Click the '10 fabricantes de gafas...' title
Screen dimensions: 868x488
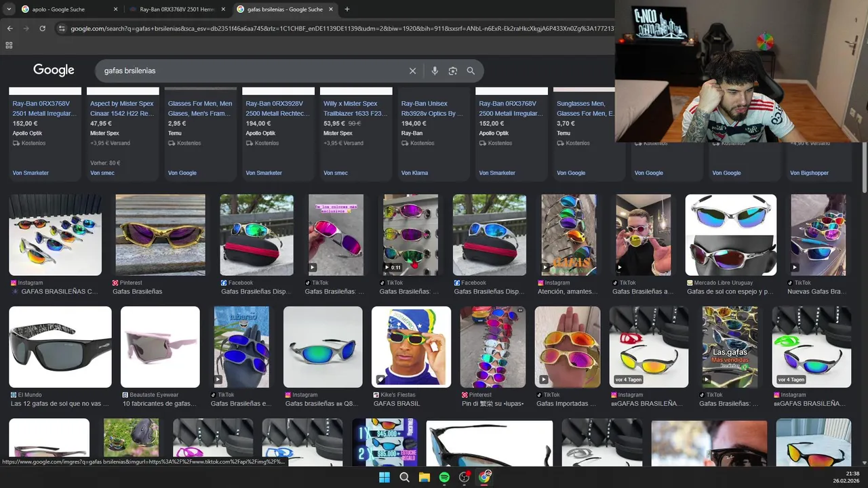tap(159, 403)
